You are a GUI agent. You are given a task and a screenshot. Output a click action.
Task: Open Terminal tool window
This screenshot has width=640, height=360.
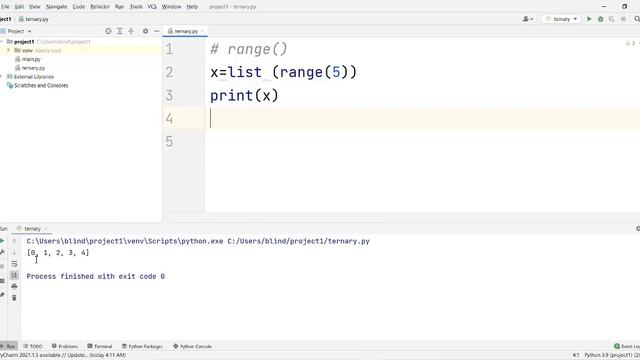click(x=100, y=346)
